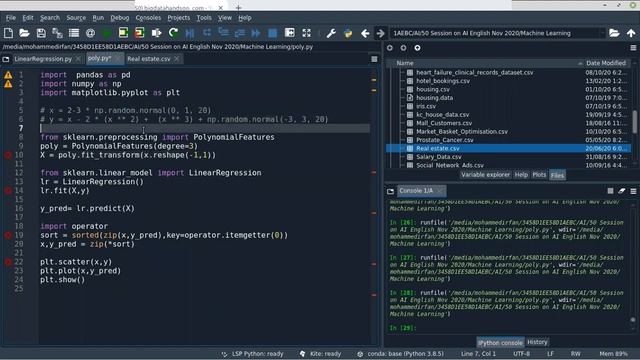
Task: Run the current cell
Action: pos(123,33)
